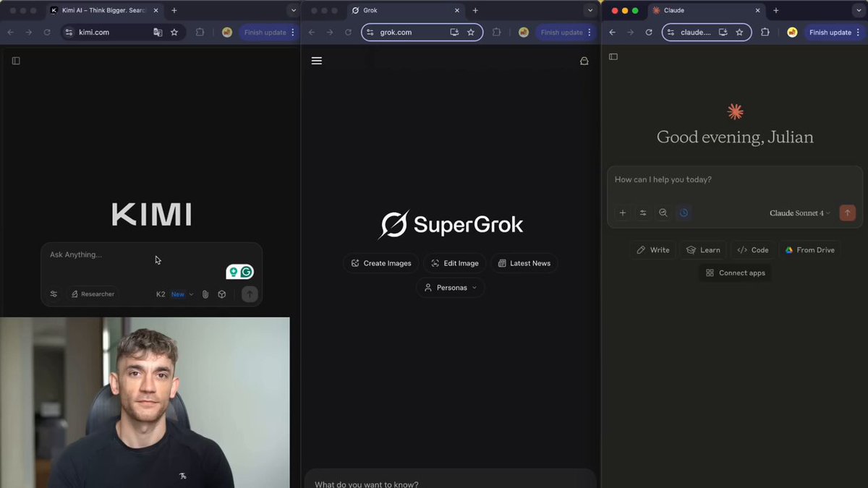Toggle the Researcher mode in Kimi
Image resolution: width=868 pixels, height=488 pixels.
pyautogui.click(x=92, y=294)
